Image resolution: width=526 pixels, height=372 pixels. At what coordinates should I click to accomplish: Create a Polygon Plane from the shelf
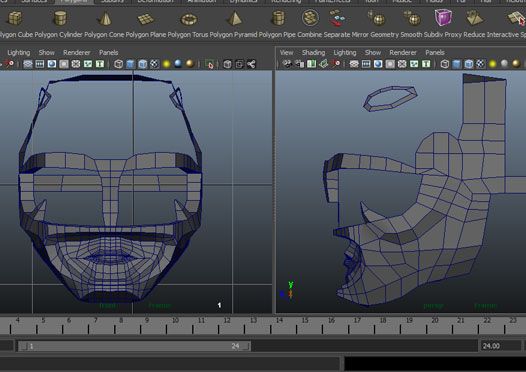[x=146, y=19]
